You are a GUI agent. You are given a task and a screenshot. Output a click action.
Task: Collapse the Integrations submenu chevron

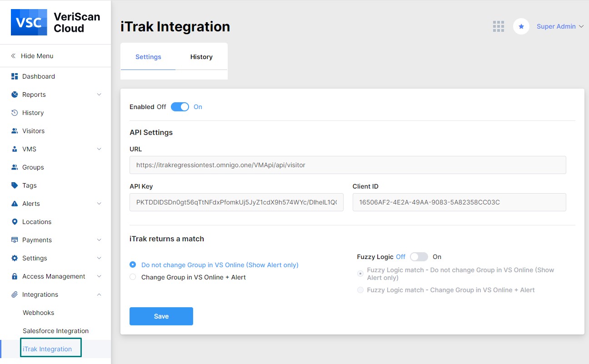coord(99,294)
